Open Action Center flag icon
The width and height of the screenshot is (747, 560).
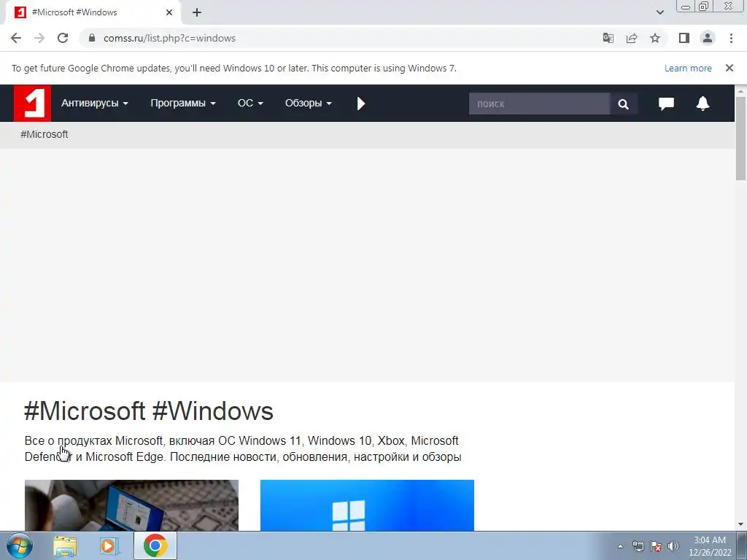coord(656,546)
